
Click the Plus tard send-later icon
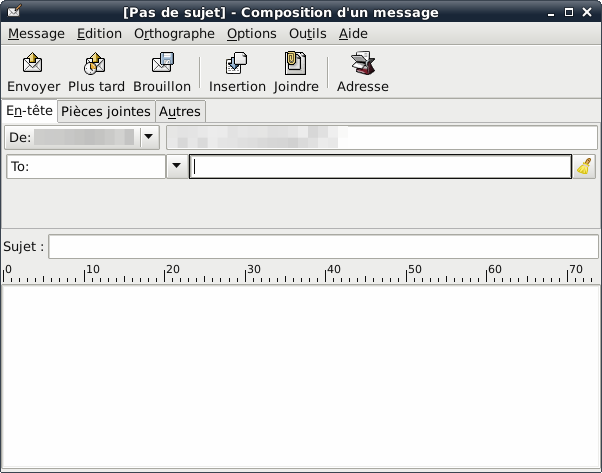96,65
